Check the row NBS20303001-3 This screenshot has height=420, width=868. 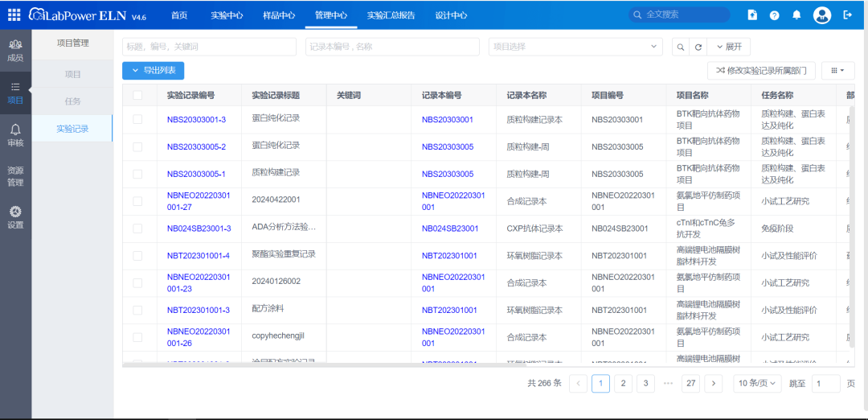(x=137, y=119)
